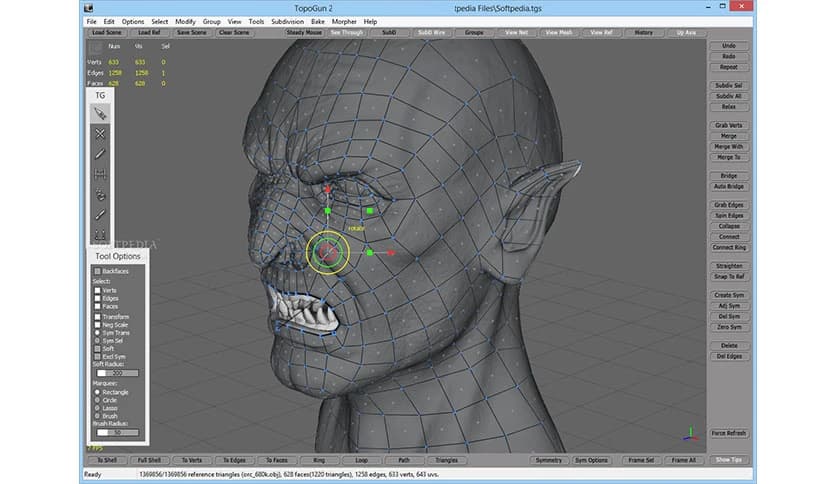Select the first tool in TG palette
Screen dimensions: 836x484
(x=100, y=114)
